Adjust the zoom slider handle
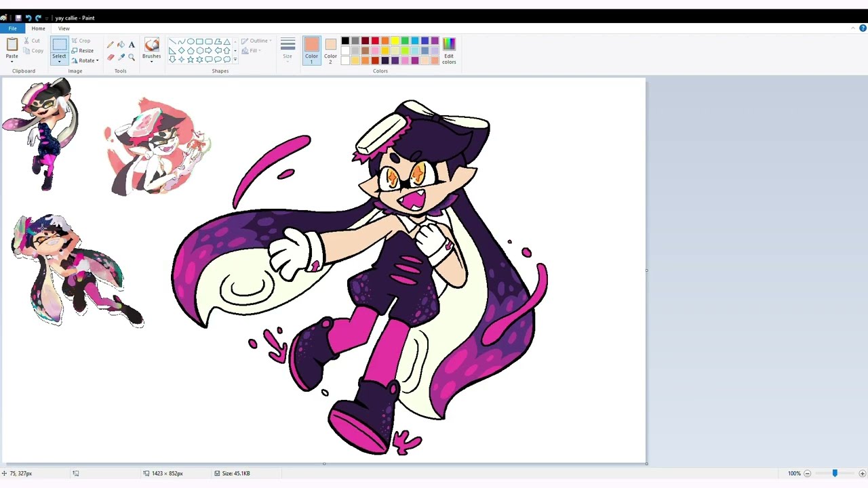Viewport: 868px width, 488px height. [835, 473]
